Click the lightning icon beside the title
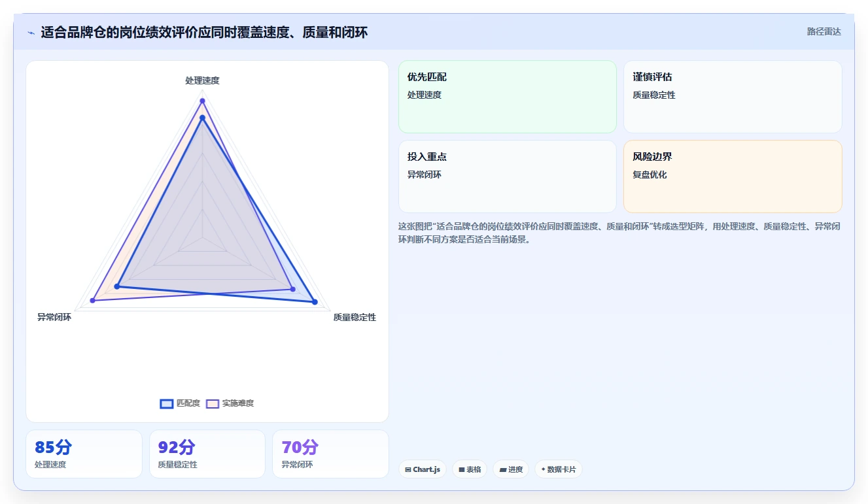Viewport: 868px width, 504px height. [31, 33]
